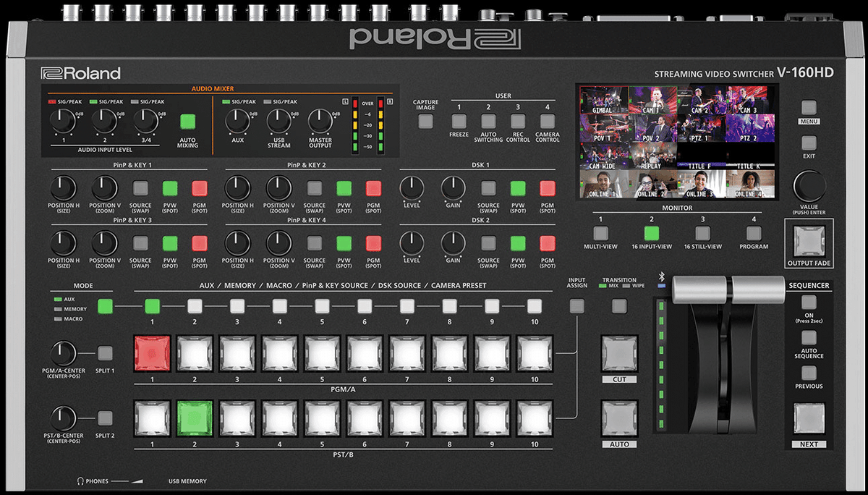This screenshot has width=868, height=495.
Task: Activate USER 1 FREEZE button
Action: pos(458,122)
